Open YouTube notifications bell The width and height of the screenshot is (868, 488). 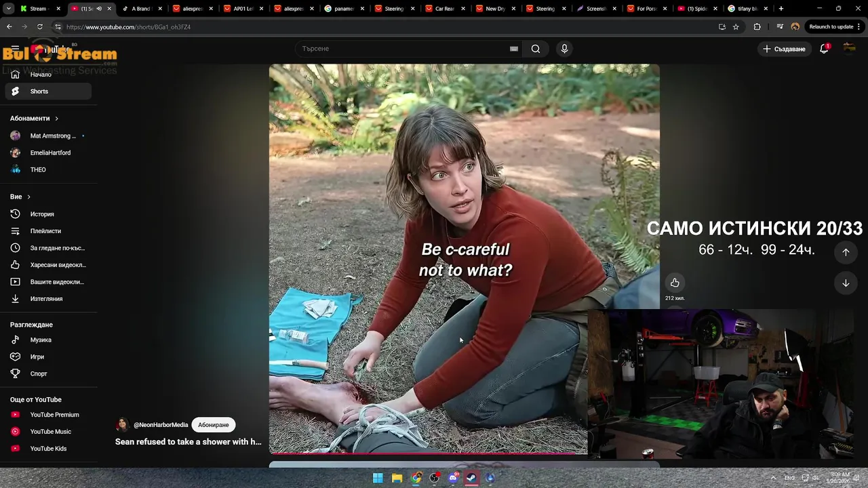[824, 49]
